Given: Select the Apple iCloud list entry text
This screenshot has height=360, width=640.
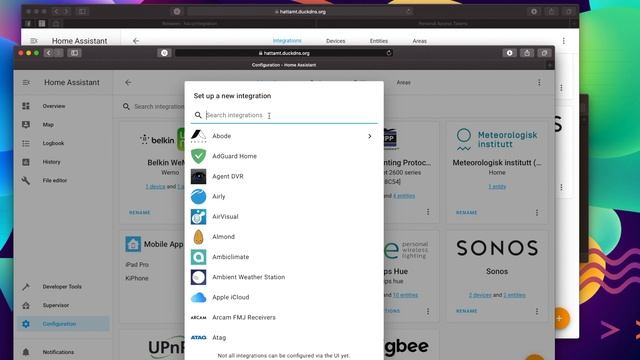Looking at the screenshot, I should (231, 297).
